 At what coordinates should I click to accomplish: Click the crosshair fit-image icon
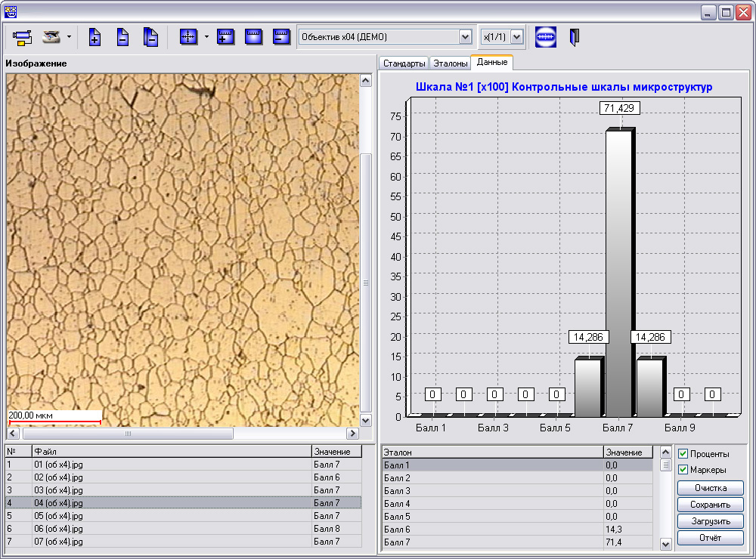click(188, 36)
